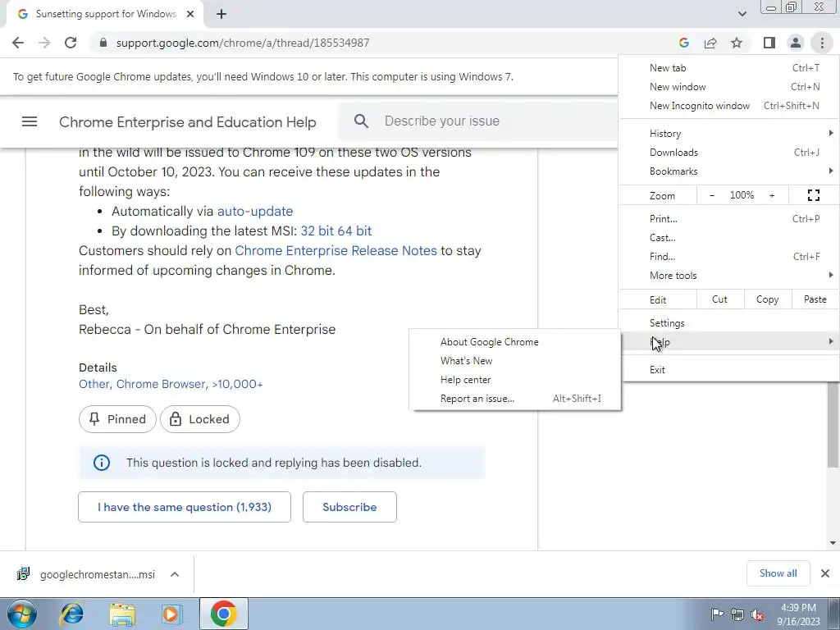Close the Sunsetting support tab
This screenshot has width=840, height=630.
pos(190,15)
